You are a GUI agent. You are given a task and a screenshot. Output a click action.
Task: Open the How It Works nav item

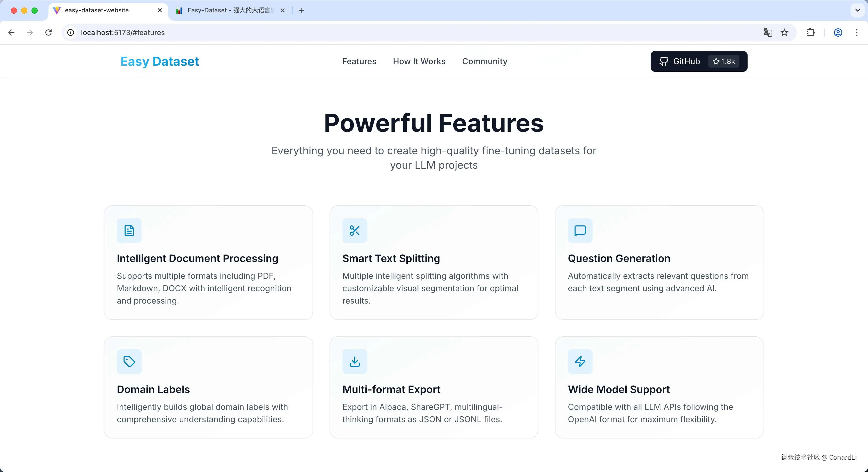pyautogui.click(x=419, y=61)
